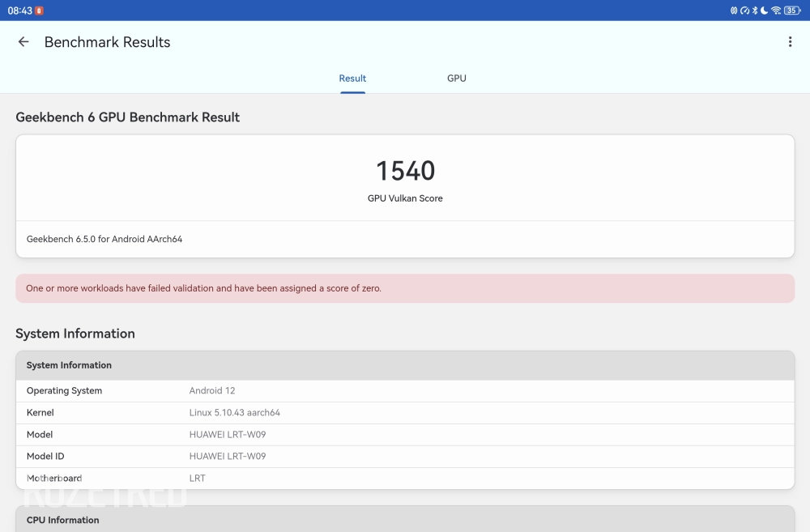Switch to the GPU tab
The height and width of the screenshot is (532, 810).
click(456, 79)
